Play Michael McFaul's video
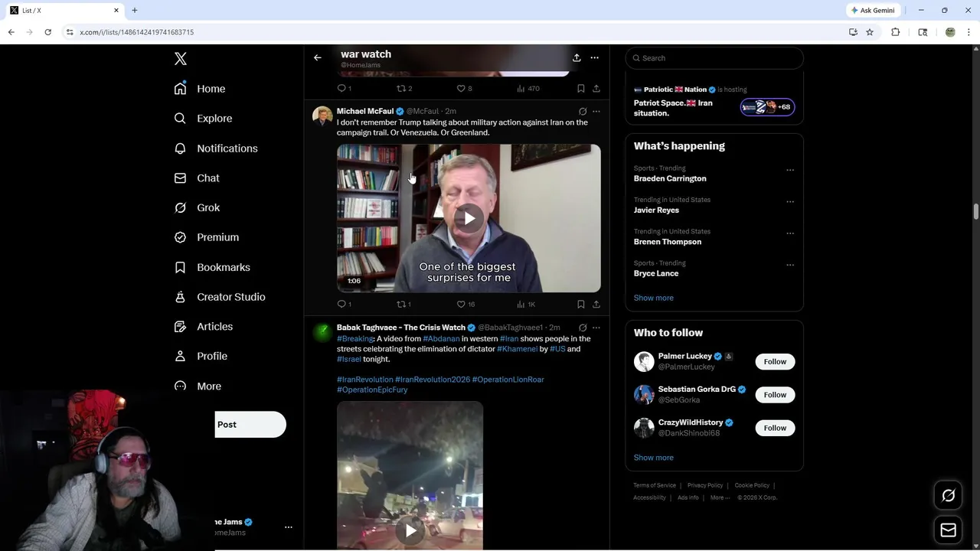 (x=469, y=218)
